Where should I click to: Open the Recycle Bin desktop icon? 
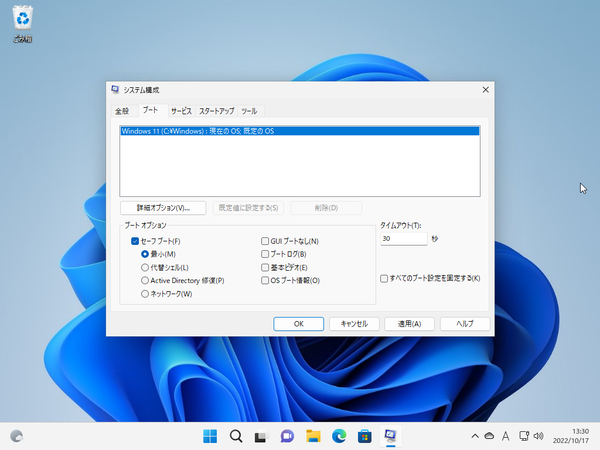tap(23, 24)
